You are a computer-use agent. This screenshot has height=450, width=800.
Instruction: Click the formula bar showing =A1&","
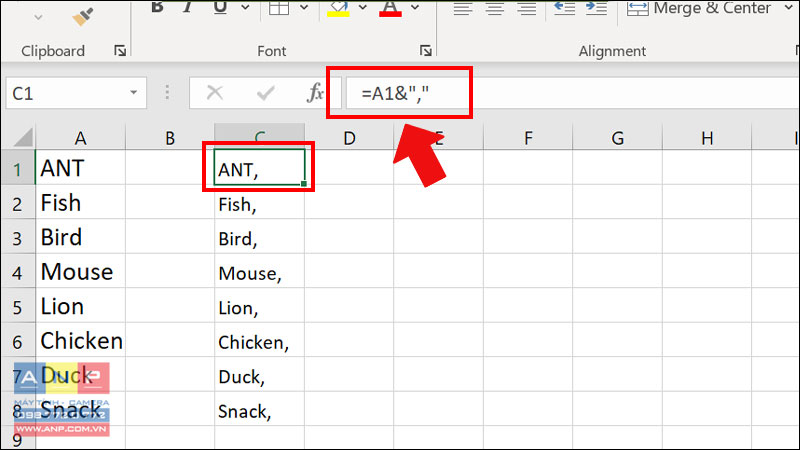[x=572, y=93]
